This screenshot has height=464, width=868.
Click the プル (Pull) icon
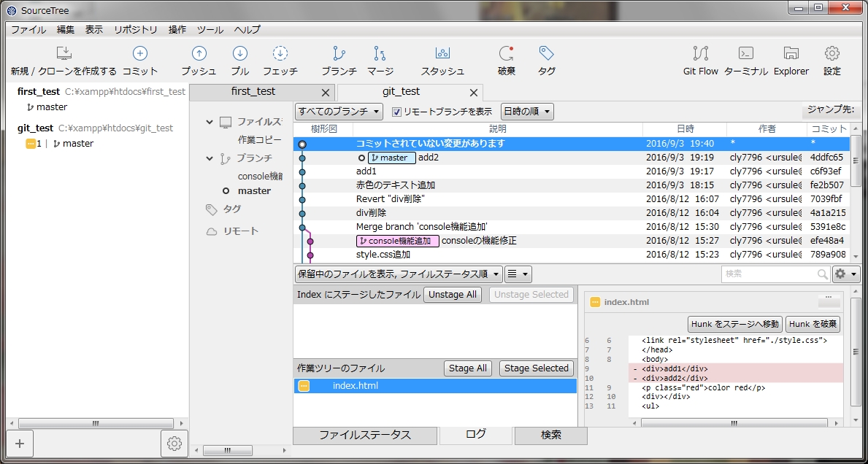[x=239, y=60]
